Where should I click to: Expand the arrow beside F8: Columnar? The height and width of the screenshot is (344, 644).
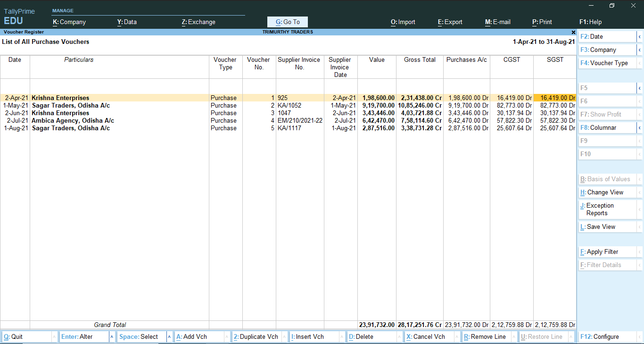640,127
